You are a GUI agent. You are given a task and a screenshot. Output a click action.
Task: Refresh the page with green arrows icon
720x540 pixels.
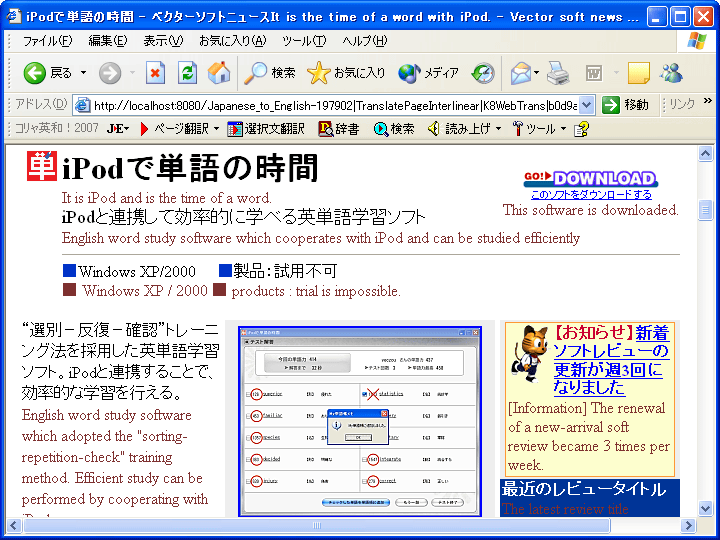tap(187, 73)
